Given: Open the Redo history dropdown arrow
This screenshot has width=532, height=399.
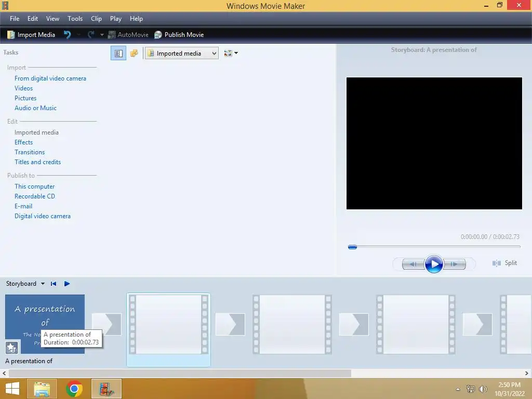Looking at the screenshot, I should coord(102,35).
